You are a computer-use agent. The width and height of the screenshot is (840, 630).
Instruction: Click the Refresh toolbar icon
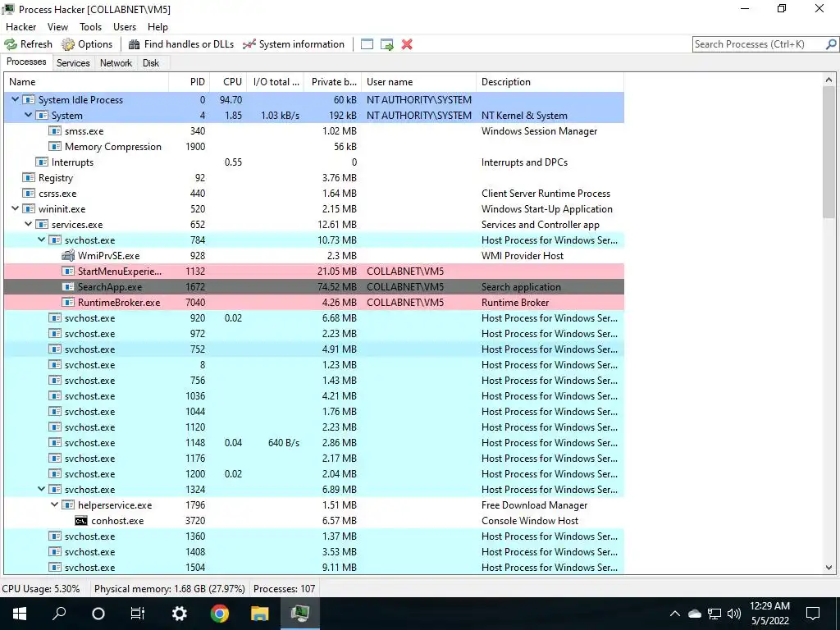[11, 44]
